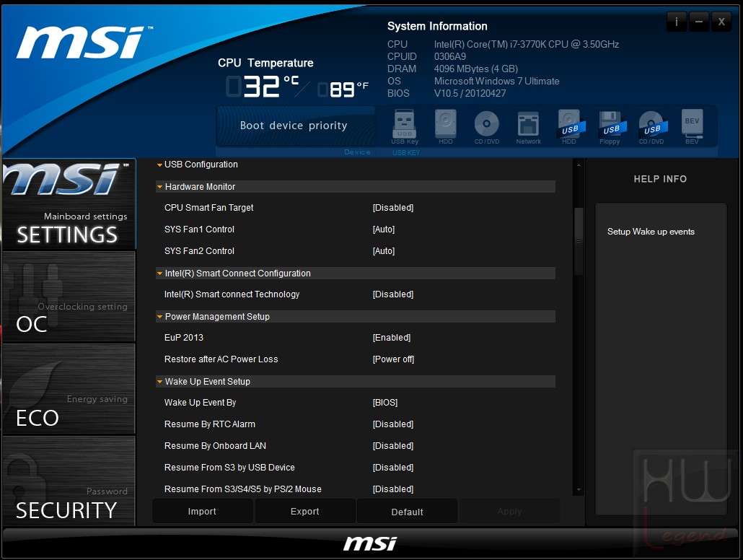The height and width of the screenshot is (560, 743).
Task: Select the 'EuP 2013' label
Action: click(x=184, y=338)
